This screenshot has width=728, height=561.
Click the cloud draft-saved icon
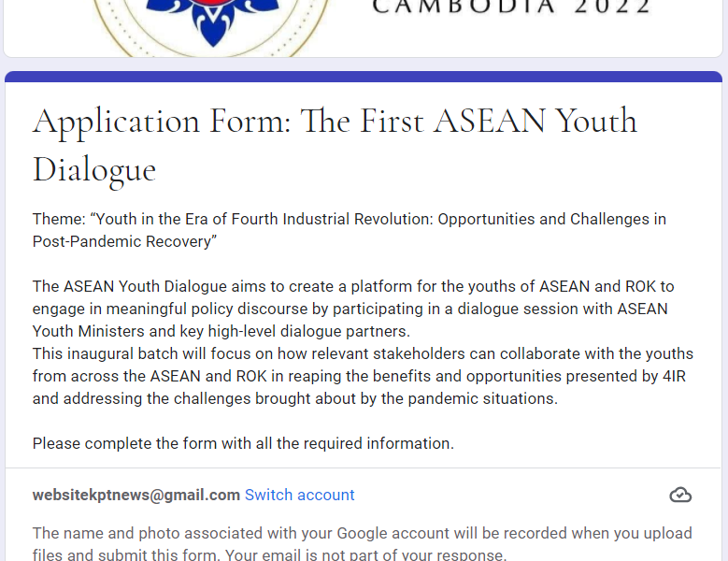pos(680,495)
